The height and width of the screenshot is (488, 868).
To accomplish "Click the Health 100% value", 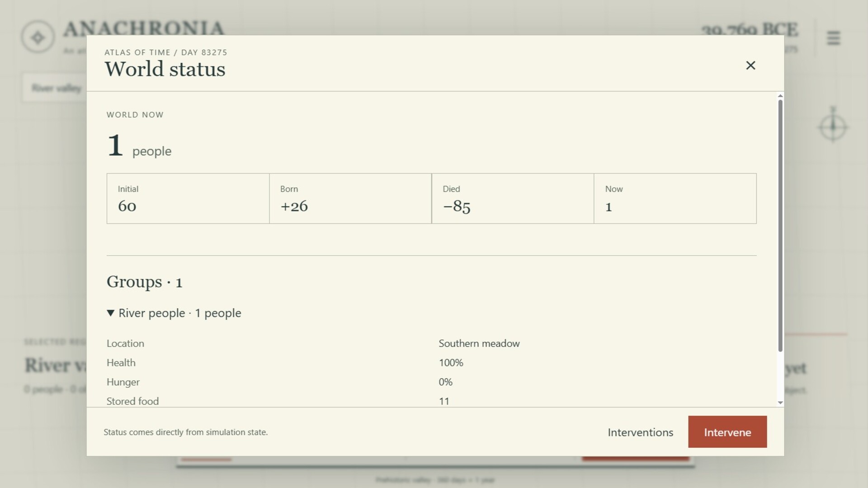I will (x=451, y=363).
